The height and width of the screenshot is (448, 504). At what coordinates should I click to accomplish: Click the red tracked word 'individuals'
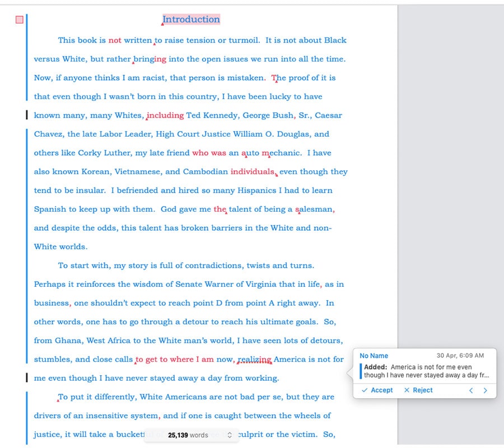[x=252, y=172]
